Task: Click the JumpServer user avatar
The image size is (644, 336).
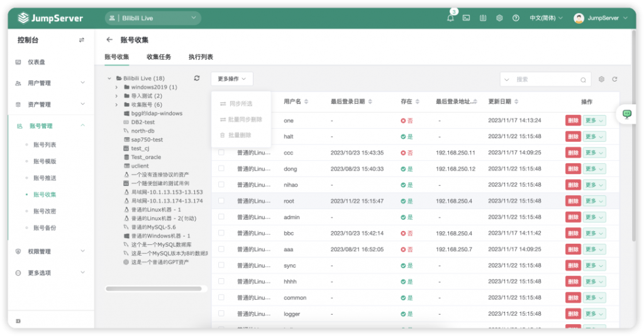Action: (579, 18)
